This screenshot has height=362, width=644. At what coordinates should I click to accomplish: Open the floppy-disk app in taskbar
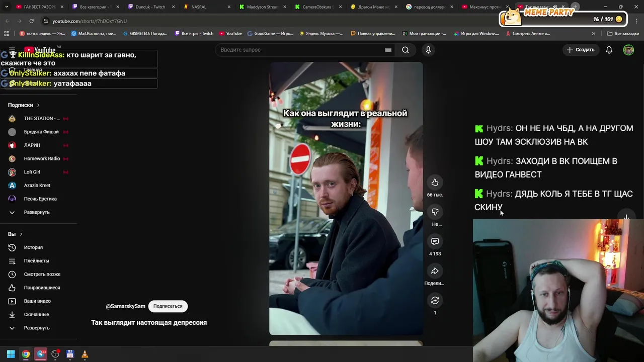tap(70, 354)
